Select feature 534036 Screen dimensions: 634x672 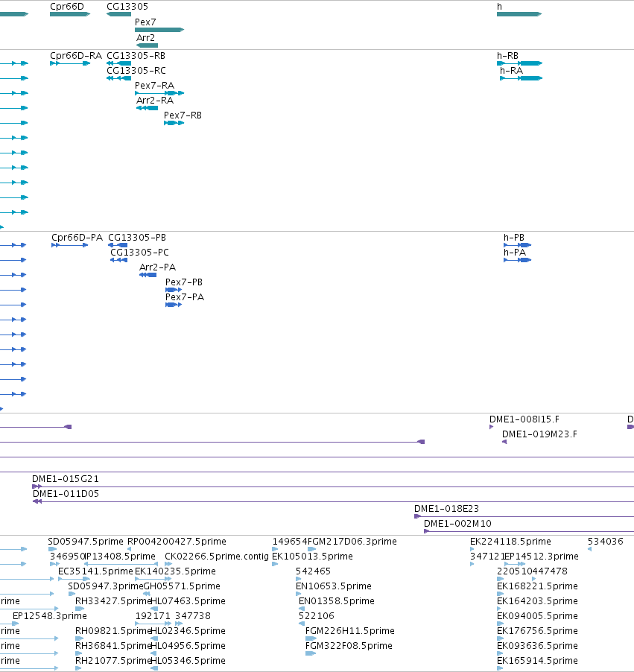pyautogui.click(x=590, y=549)
